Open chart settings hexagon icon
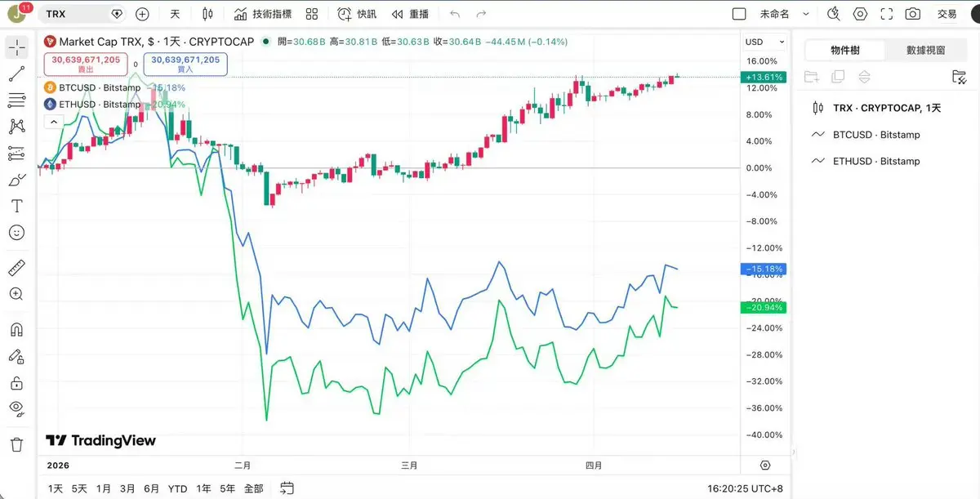The image size is (980, 499). (x=860, y=14)
